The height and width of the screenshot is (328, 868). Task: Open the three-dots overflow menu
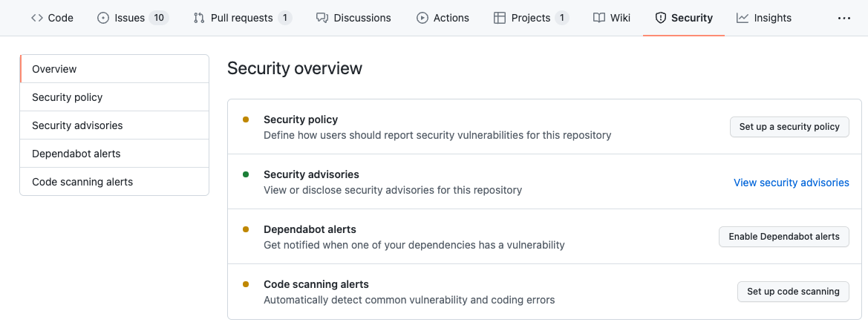tap(844, 18)
